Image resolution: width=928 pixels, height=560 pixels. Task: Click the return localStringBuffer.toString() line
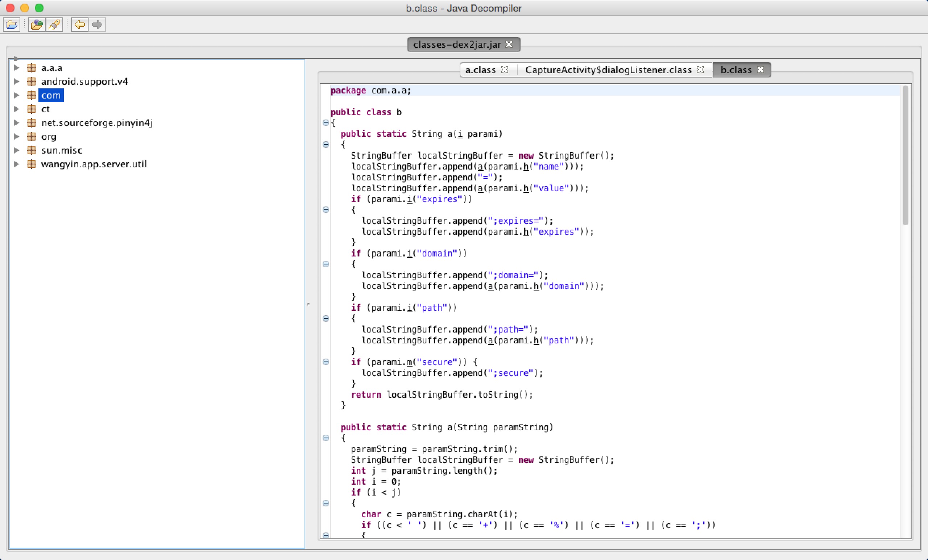442,394
